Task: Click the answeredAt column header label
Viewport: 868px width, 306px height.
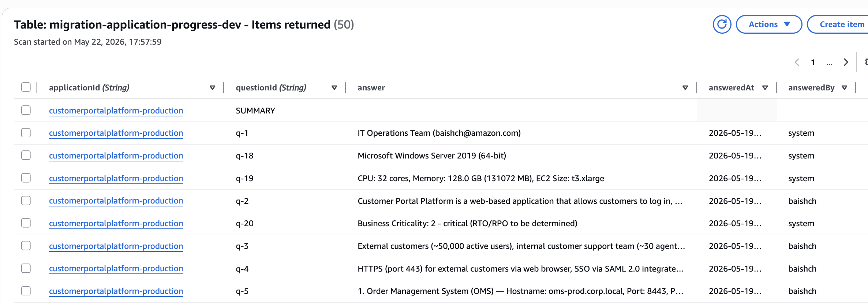Action: coord(732,88)
